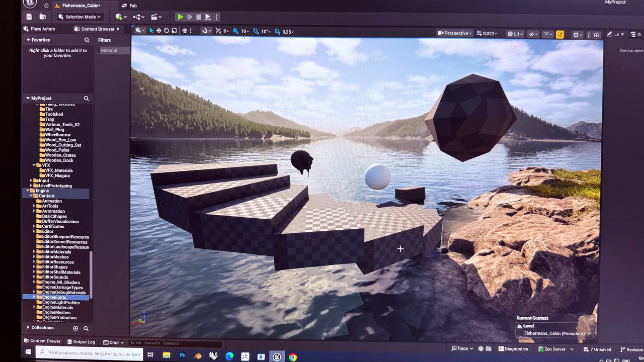Close the Content Browser tab

click(x=118, y=29)
